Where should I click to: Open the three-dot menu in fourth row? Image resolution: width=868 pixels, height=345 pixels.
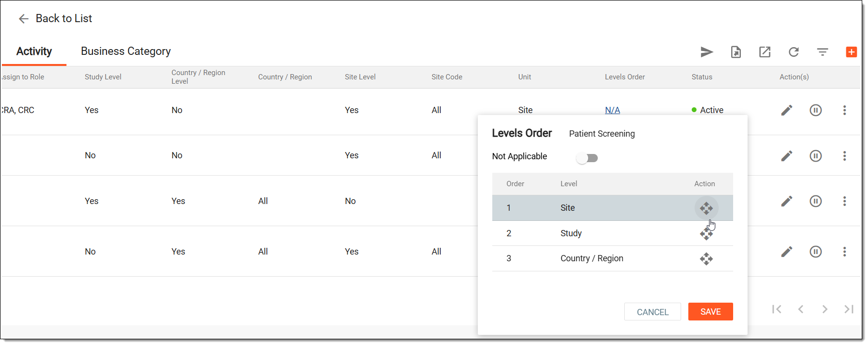[844, 252]
